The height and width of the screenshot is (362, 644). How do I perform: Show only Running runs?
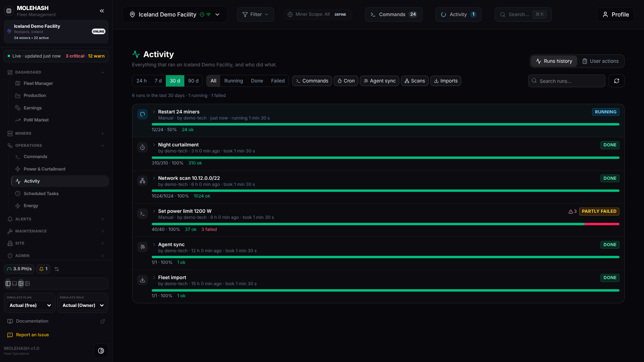click(x=233, y=81)
